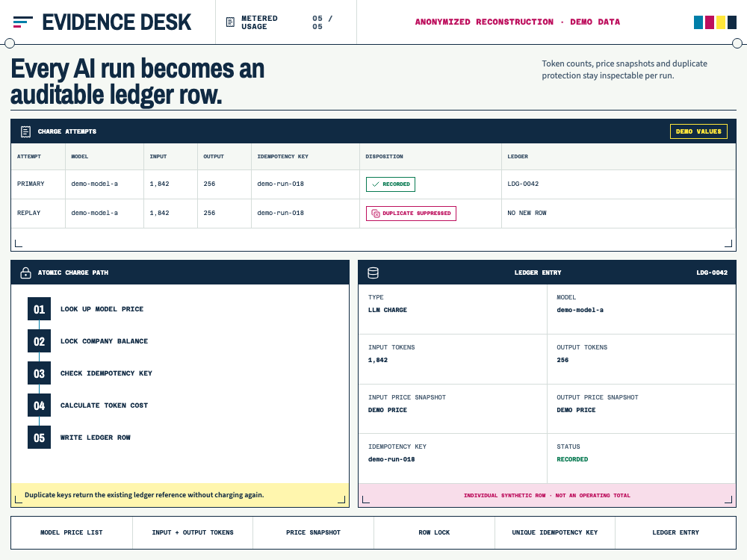
Task: Click the yellow color swatch in header
Action: click(720, 22)
